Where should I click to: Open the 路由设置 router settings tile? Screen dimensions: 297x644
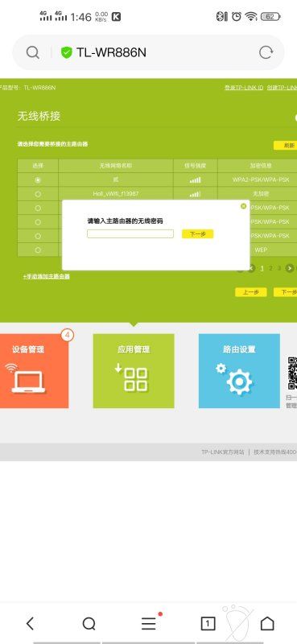pos(239,371)
